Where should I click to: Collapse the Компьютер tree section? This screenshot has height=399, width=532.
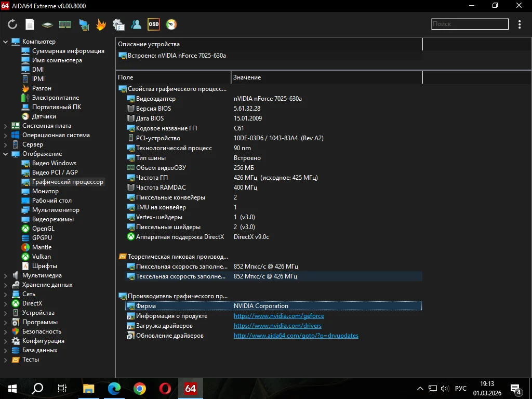tap(6, 42)
